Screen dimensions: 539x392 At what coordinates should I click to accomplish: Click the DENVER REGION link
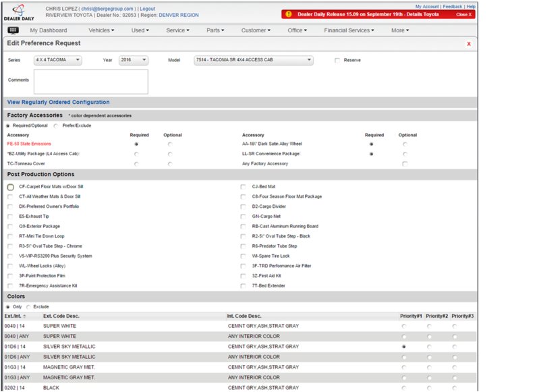(x=179, y=15)
